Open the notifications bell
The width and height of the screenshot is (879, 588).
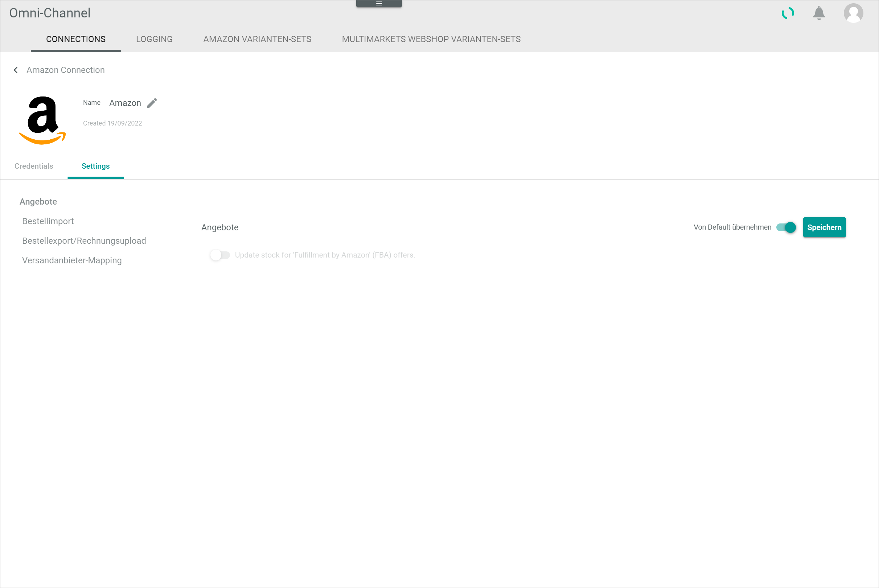tap(819, 13)
